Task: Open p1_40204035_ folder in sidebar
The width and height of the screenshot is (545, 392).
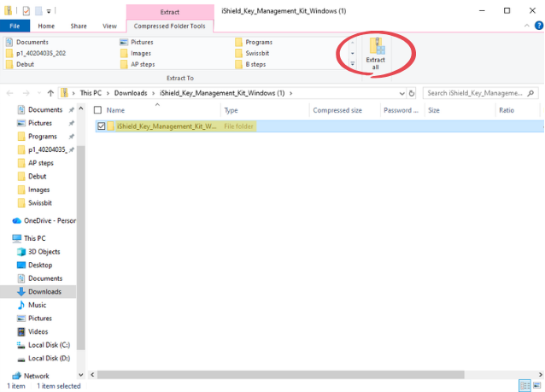Action: (x=47, y=149)
